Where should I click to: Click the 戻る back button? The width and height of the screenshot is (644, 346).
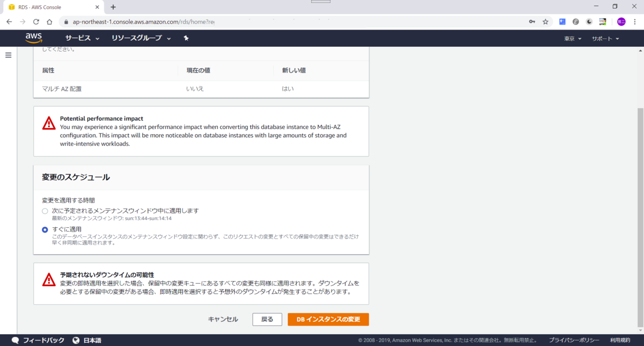pos(267,319)
